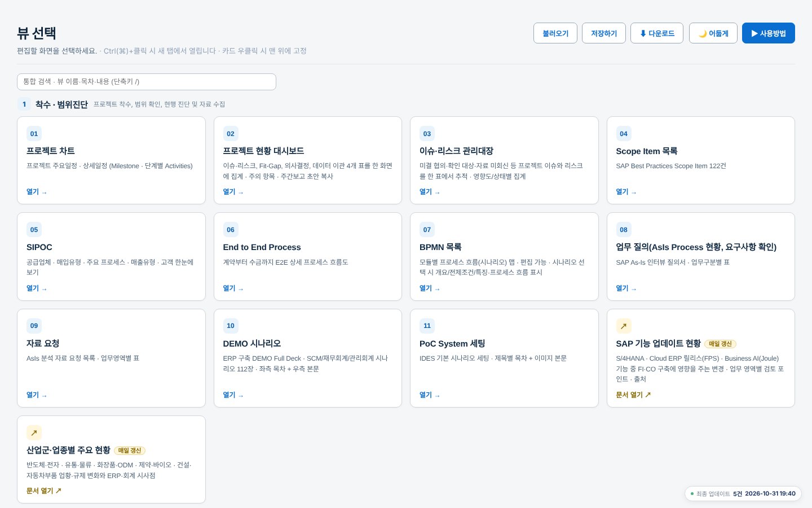
Task: Click the 착수 · 범위진단 section heading
Action: pos(61,104)
